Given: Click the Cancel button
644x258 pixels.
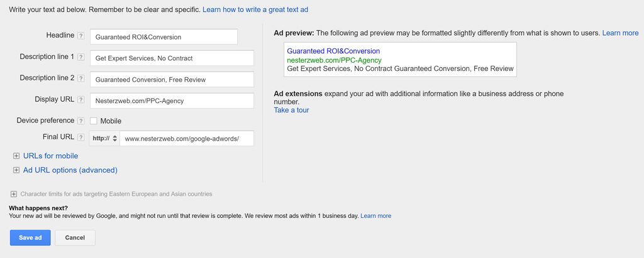Looking at the screenshot, I should 75,238.
